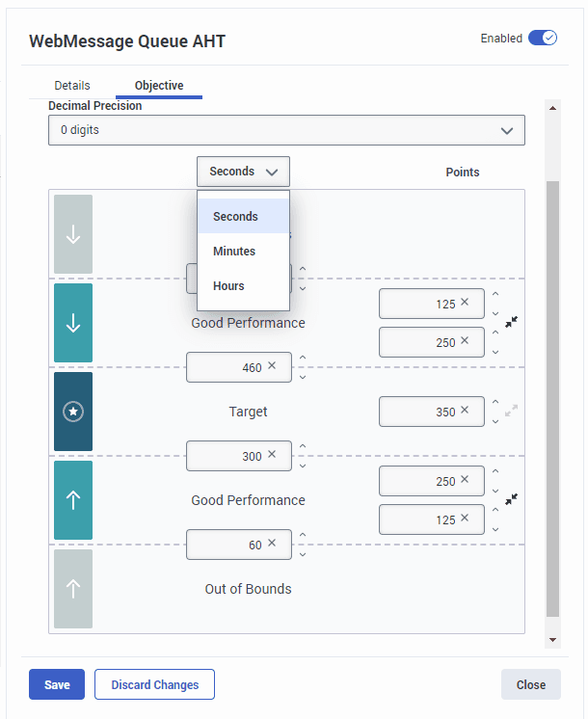Collapse points for lower Good Performance zone

512,499
